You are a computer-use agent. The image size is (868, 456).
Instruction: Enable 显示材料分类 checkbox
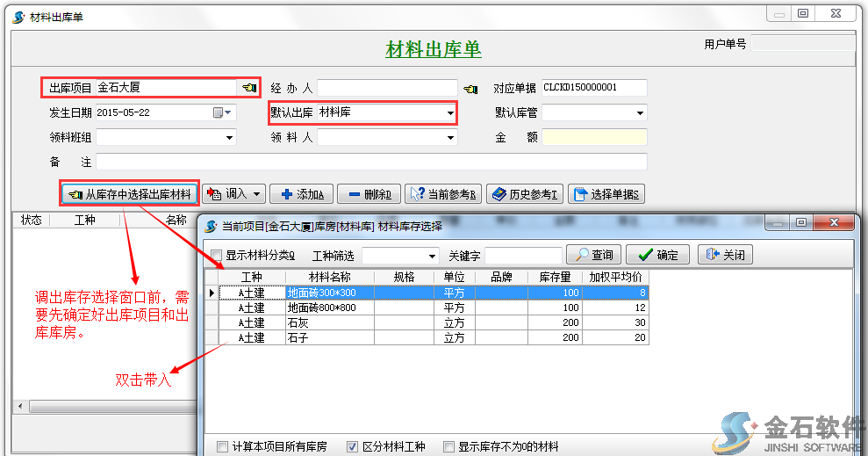(217, 256)
